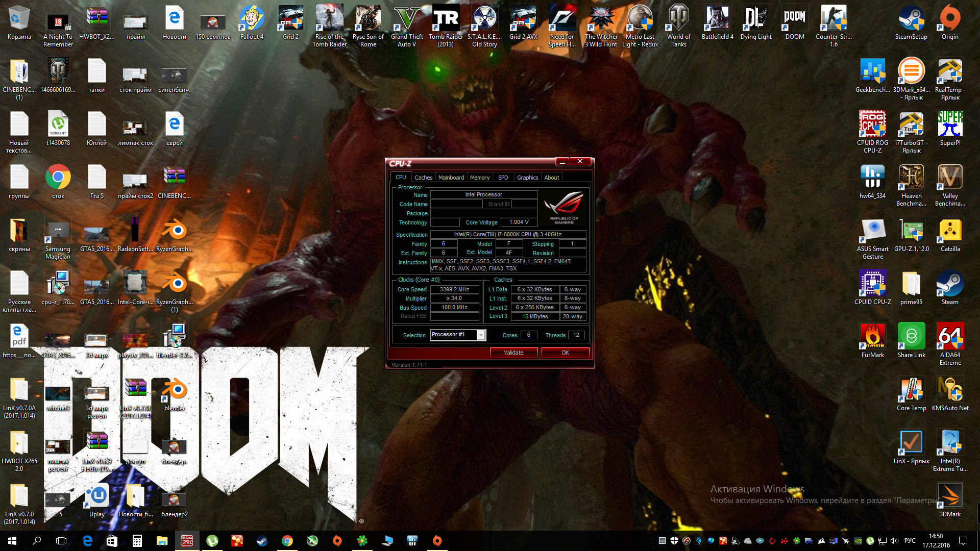Click the OK button in CPU-Z
The width and height of the screenshot is (980, 551).
click(x=565, y=353)
